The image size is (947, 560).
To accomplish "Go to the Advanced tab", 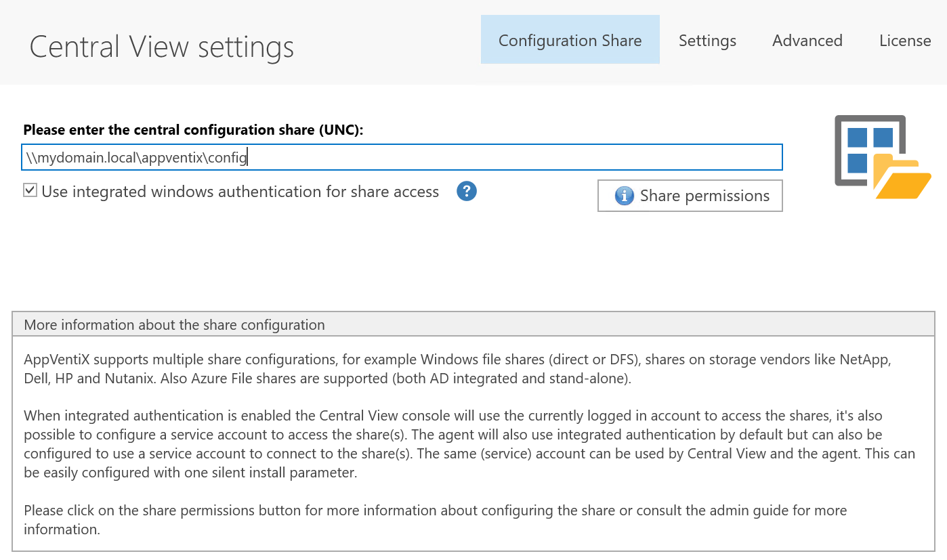I will pos(807,40).
